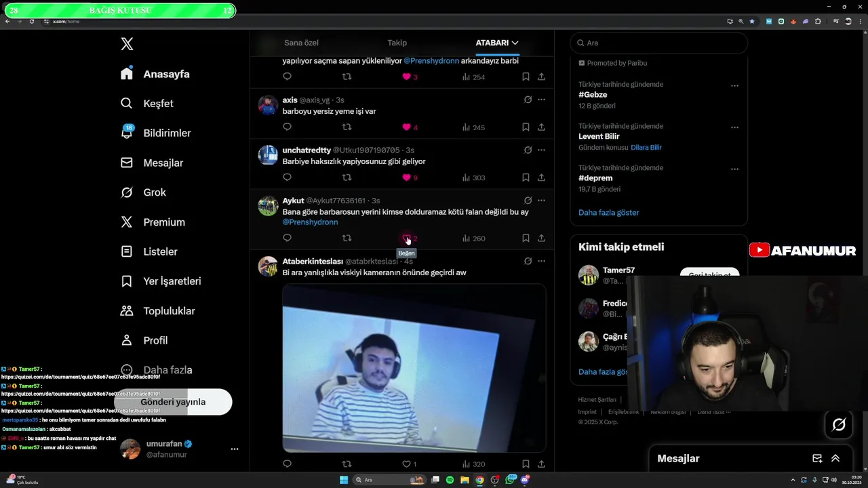Click Daha fazla göster under trends
Screen dimensions: 868x488
[609, 212]
